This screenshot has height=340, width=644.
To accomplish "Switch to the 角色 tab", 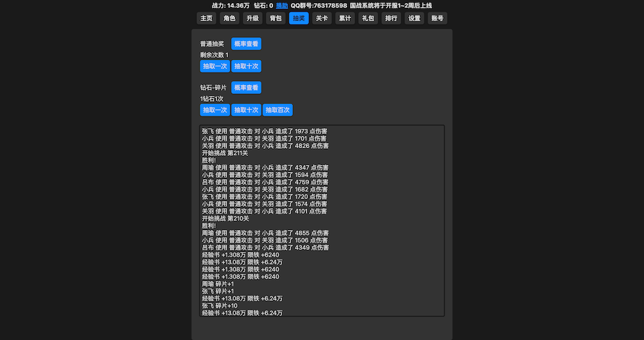I will pos(229,18).
